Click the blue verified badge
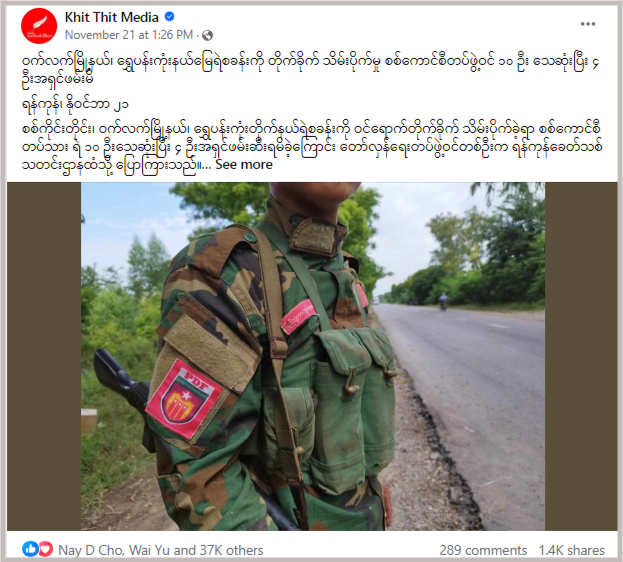The image size is (623, 562). 169,17
